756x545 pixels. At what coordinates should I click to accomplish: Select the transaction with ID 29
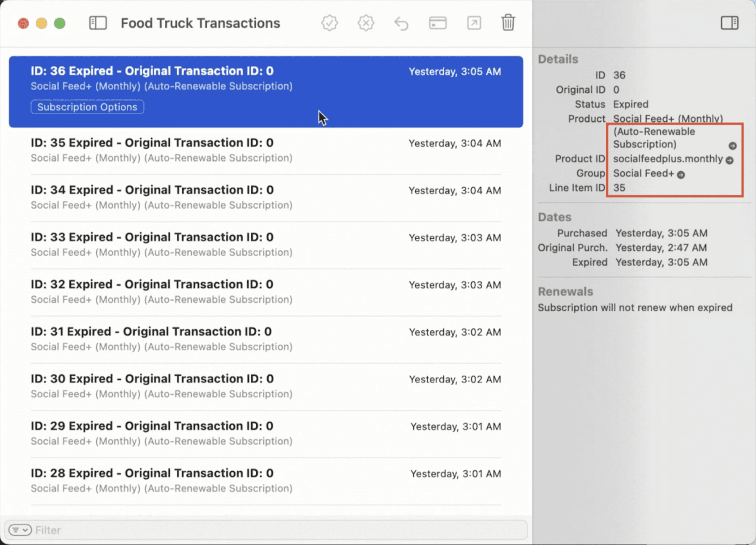point(264,433)
